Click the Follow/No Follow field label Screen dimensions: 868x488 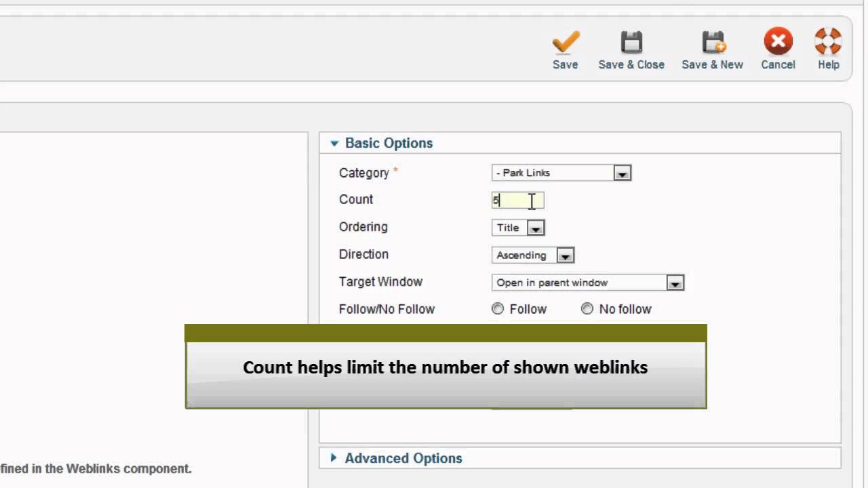click(x=387, y=309)
